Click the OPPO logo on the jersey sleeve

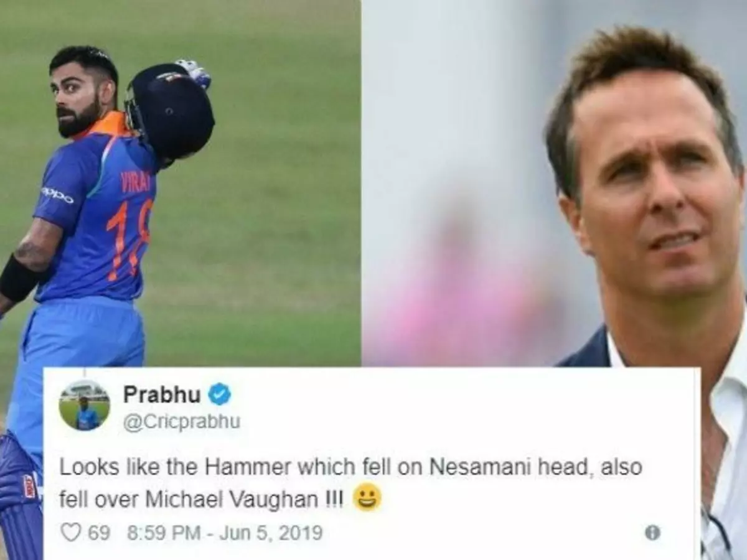click(57, 195)
